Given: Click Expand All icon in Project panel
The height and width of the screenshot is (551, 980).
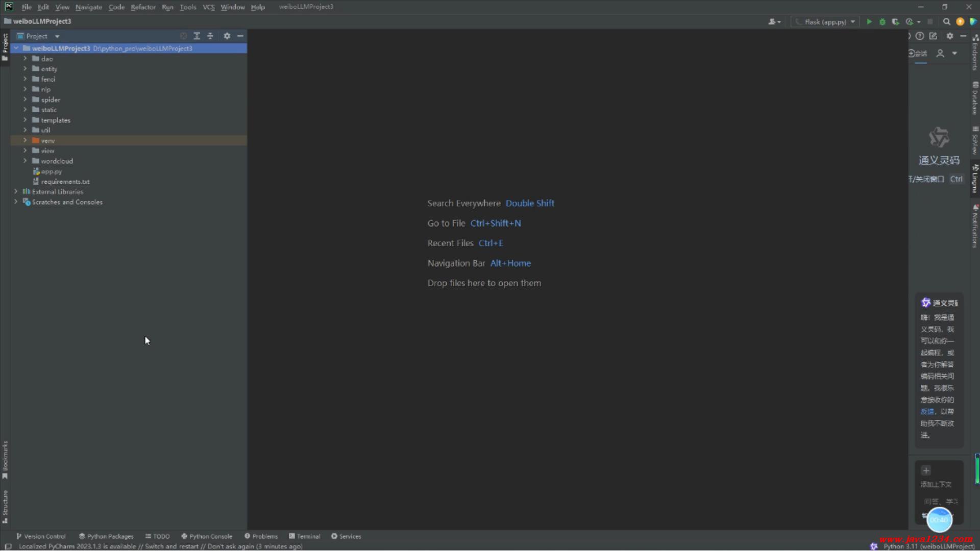Looking at the screenshot, I should point(197,36).
